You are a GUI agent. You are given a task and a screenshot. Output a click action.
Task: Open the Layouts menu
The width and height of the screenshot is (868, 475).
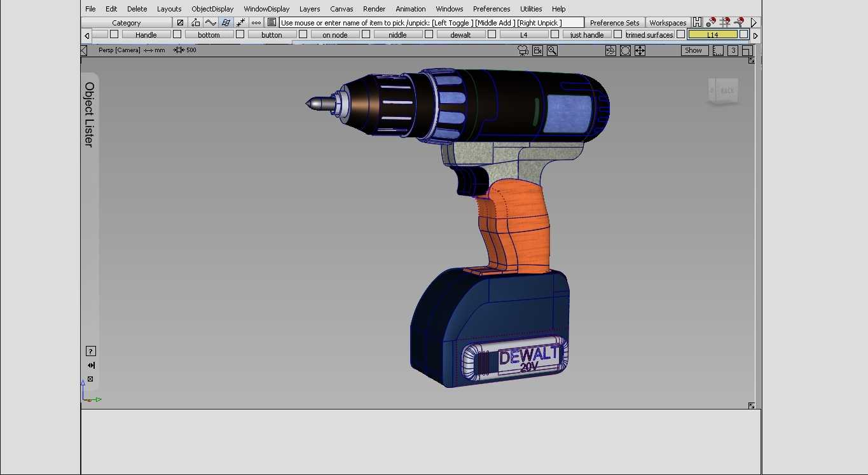[x=169, y=9]
